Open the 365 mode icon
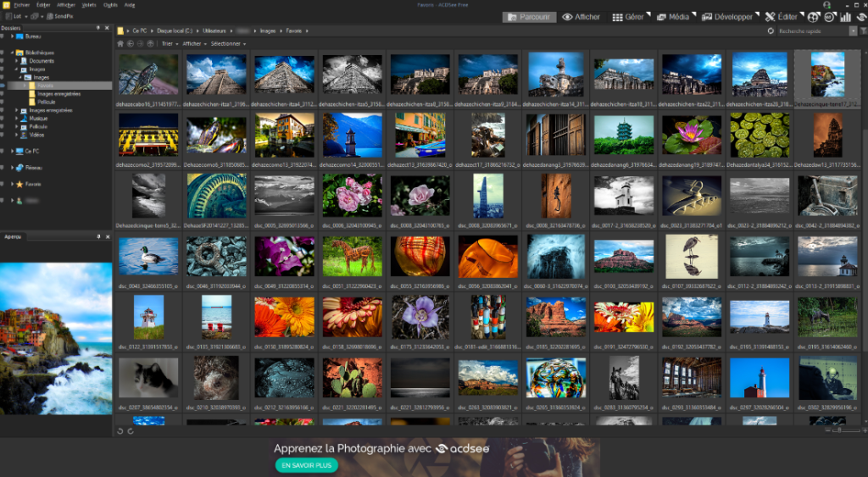This screenshot has height=477, width=868. pyautogui.click(x=829, y=17)
